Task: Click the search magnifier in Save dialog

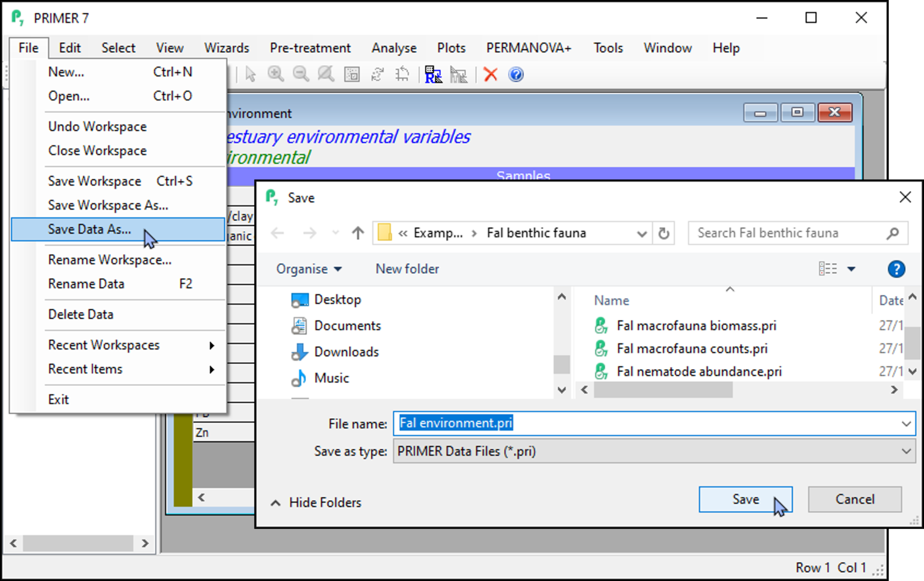Action: (x=893, y=233)
